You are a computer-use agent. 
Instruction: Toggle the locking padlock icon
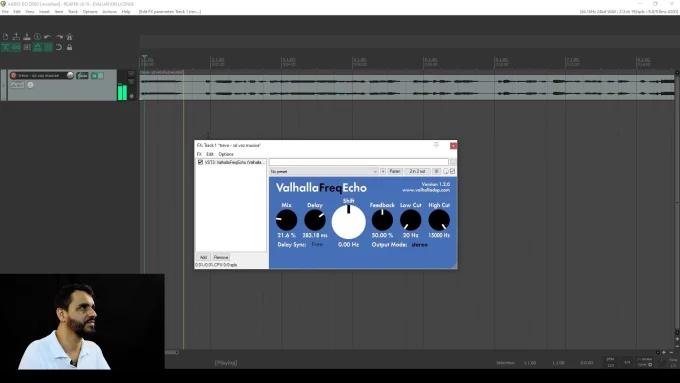(69, 47)
